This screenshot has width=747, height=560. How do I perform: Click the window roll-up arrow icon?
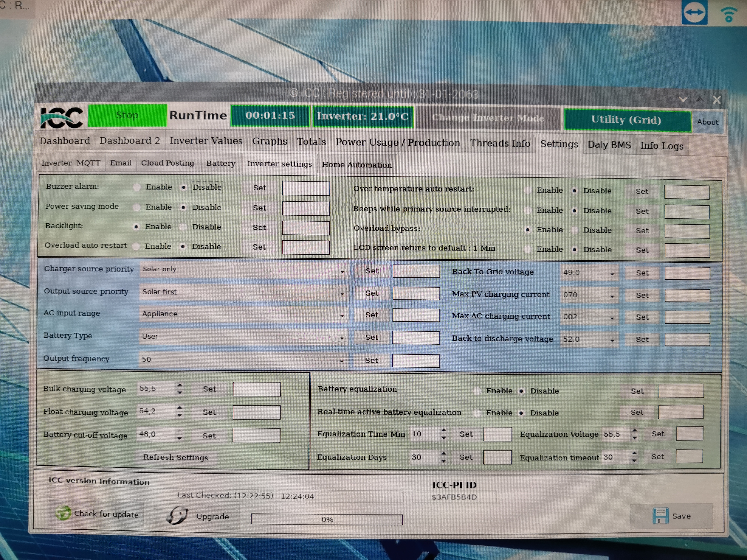(700, 100)
